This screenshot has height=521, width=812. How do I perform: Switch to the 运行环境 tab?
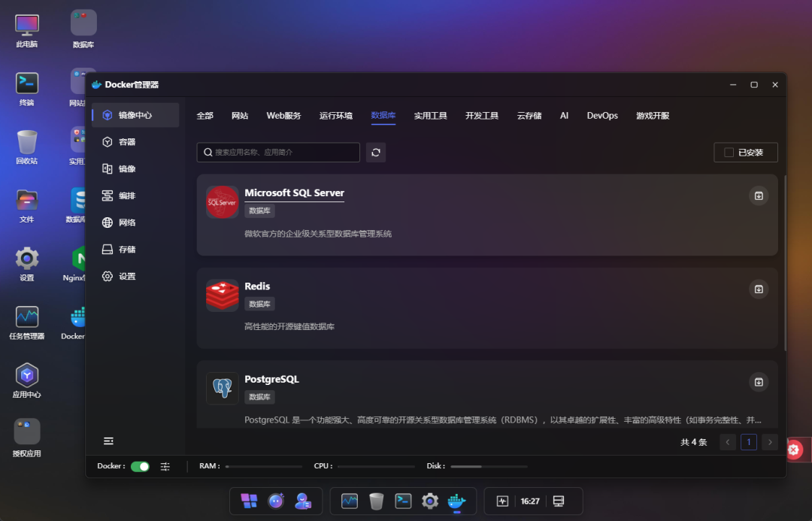[x=336, y=116]
